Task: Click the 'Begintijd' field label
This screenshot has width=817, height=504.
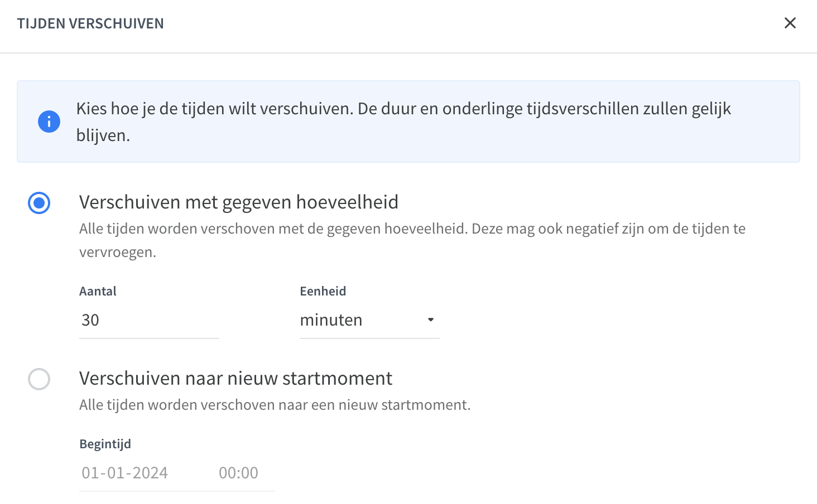Action: tap(105, 444)
